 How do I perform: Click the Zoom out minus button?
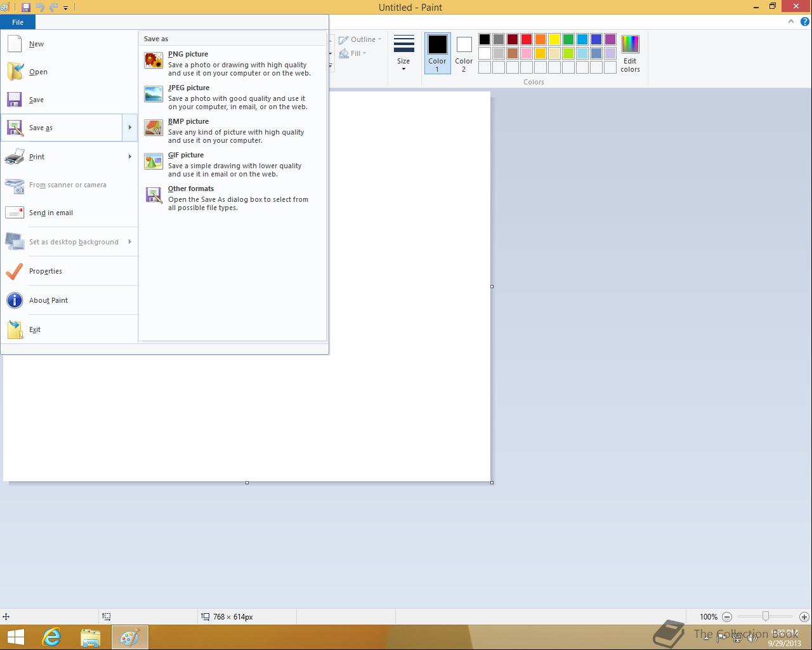(727, 616)
